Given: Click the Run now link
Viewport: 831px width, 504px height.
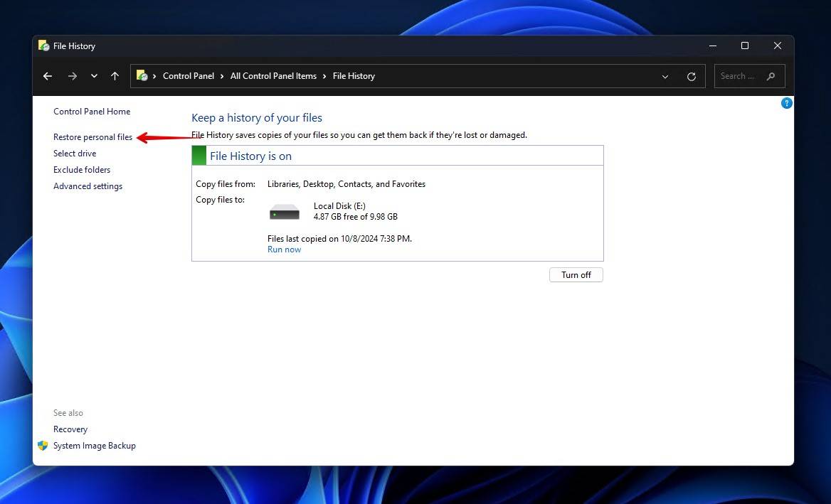Looking at the screenshot, I should point(284,250).
